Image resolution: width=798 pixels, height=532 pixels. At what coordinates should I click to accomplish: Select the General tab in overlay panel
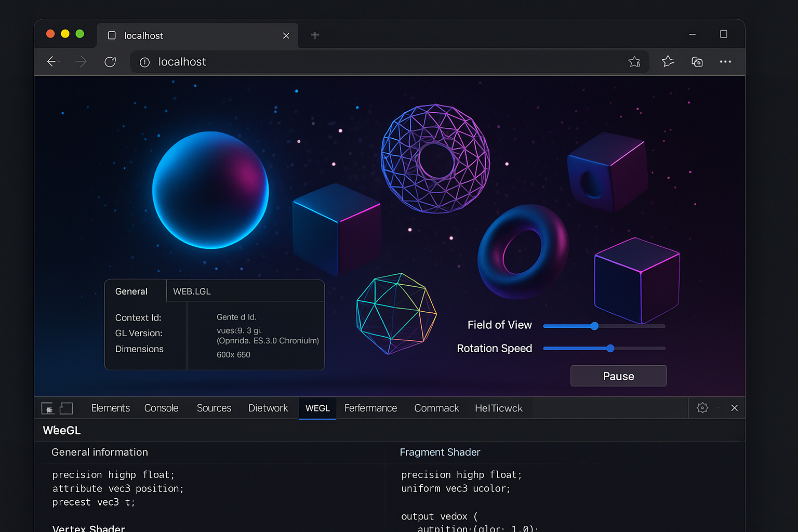[131, 291]
